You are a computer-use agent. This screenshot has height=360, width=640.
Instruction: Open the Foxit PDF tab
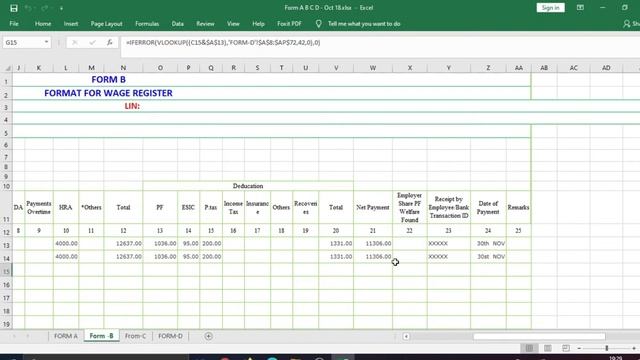(x=289, y=24)
